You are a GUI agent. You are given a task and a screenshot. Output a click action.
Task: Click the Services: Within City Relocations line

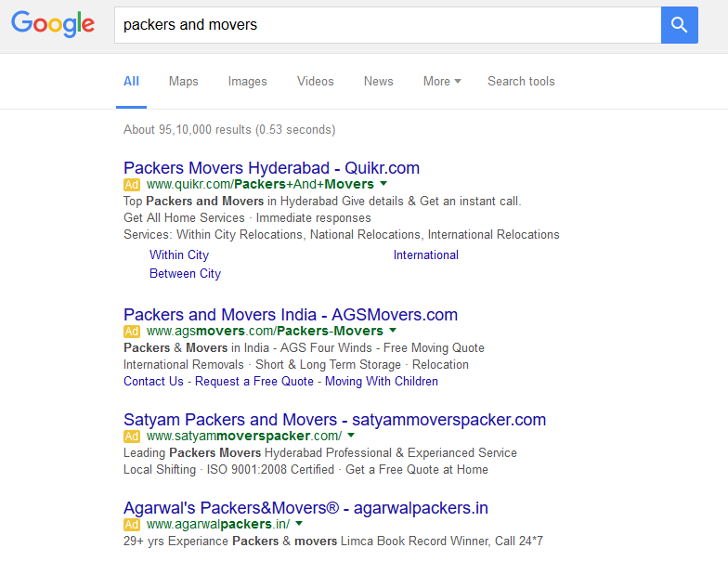[x=342, y=234]
